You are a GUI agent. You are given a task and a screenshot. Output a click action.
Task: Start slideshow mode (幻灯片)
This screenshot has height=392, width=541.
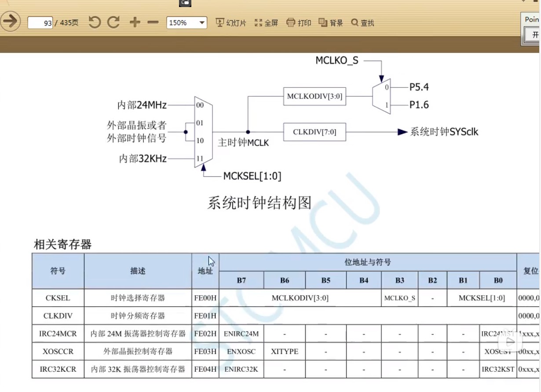click(x=231, y=23)
